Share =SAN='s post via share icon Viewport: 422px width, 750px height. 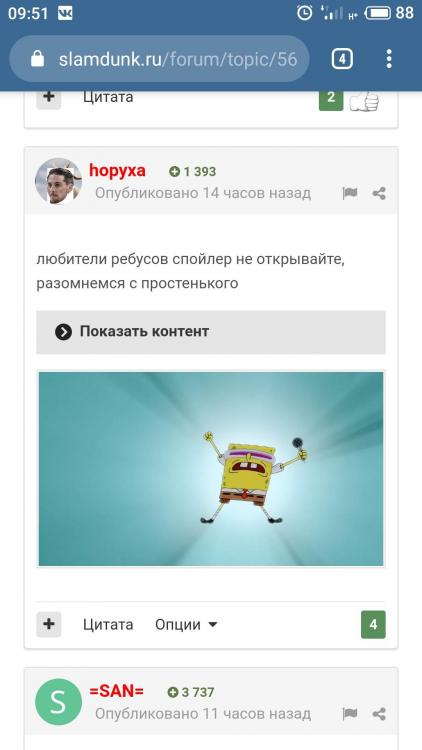coord(379,714)
